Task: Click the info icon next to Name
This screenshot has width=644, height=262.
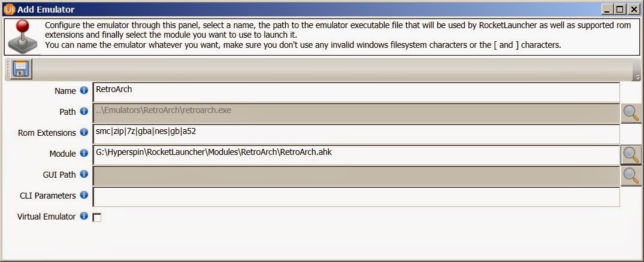Action: [x=84, y=91]
